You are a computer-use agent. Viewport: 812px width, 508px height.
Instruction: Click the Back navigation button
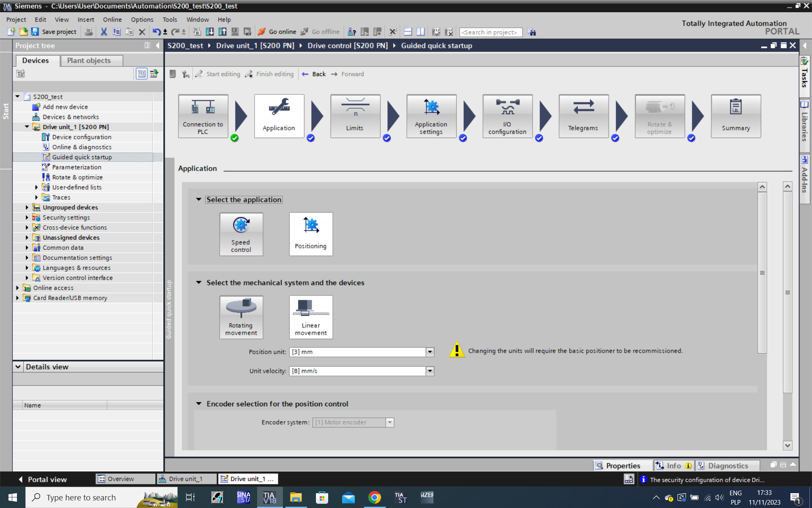(314, 74)
